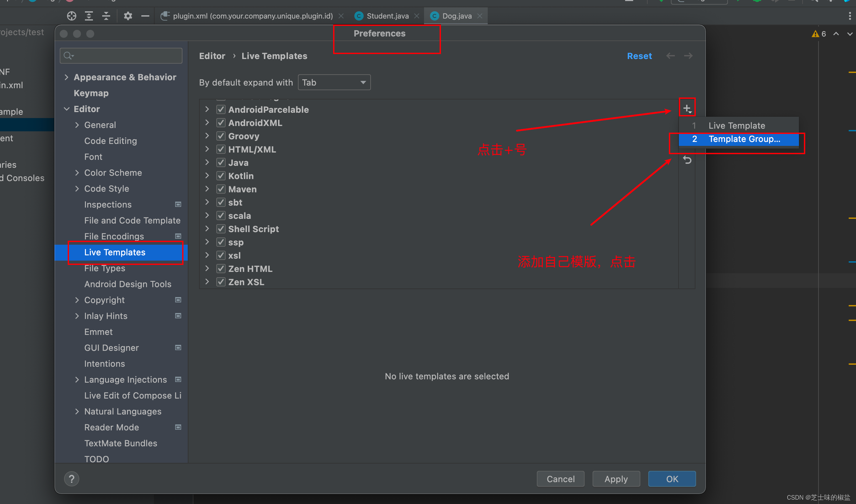Click the Apply button
This screenshot has height=504, width=856.
[x=616, y=479]
